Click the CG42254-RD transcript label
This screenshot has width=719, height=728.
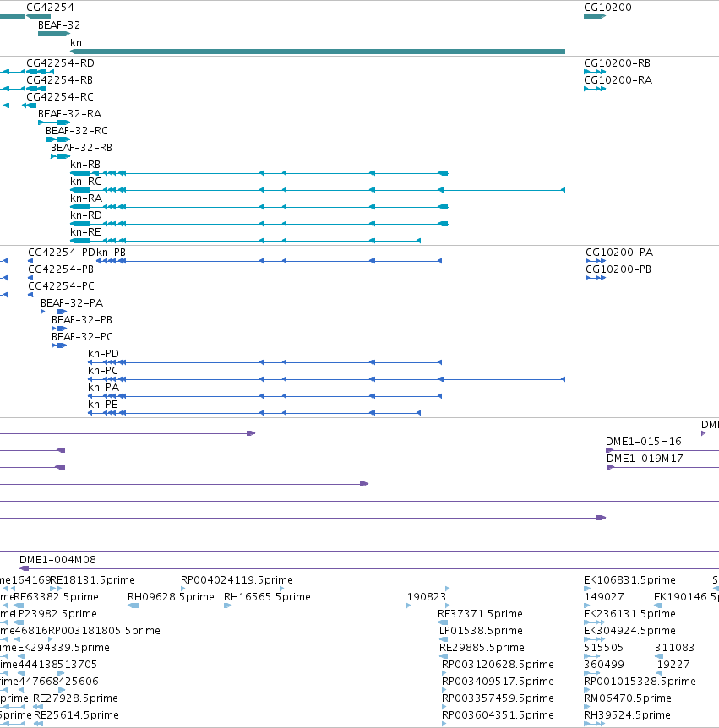60,63
